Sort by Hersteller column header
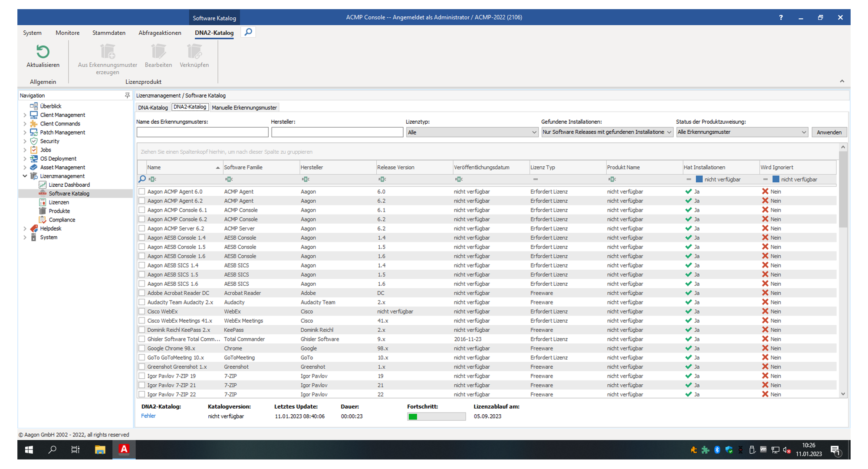The image size is (868, 469). (338, 167)
